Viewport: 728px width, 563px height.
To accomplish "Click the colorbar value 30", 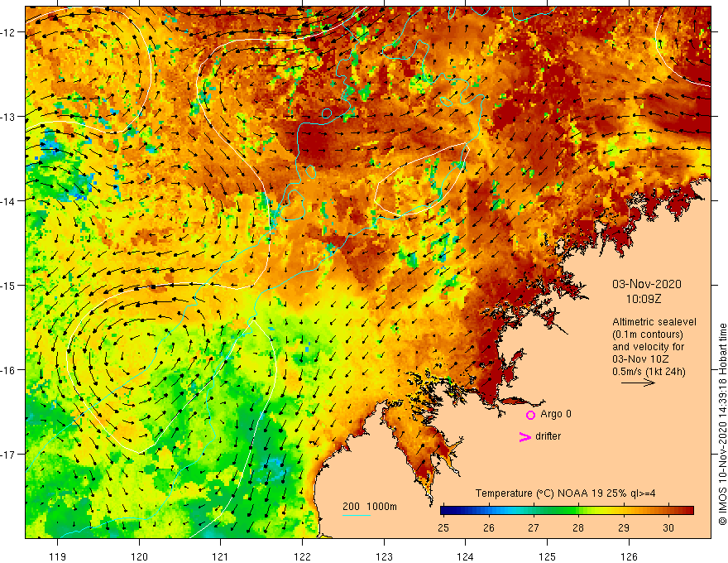I will coord(668,527).
